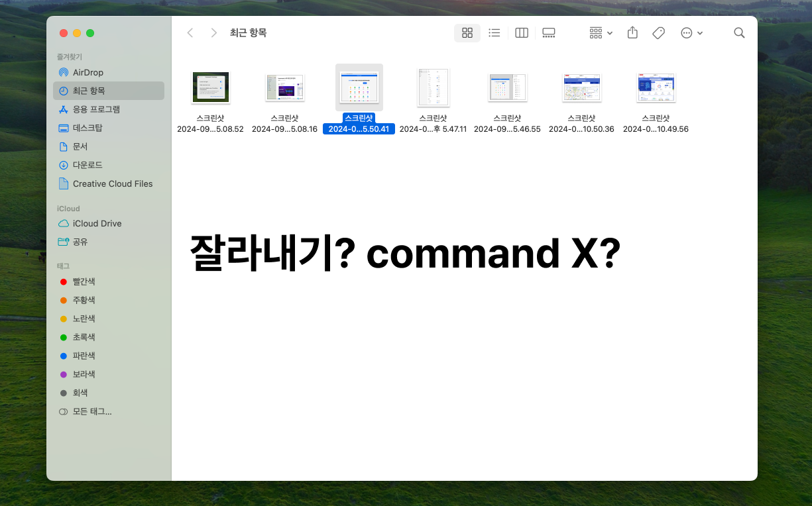Click the highlighted filename 2024-0...5.50.41
Screen dimensions: 812x506
pos(359,129)
